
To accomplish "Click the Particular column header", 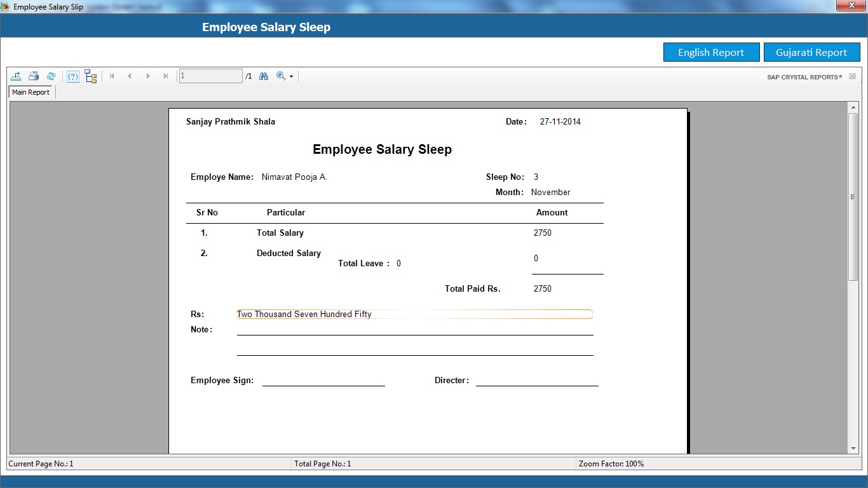I will click(286, 212).
